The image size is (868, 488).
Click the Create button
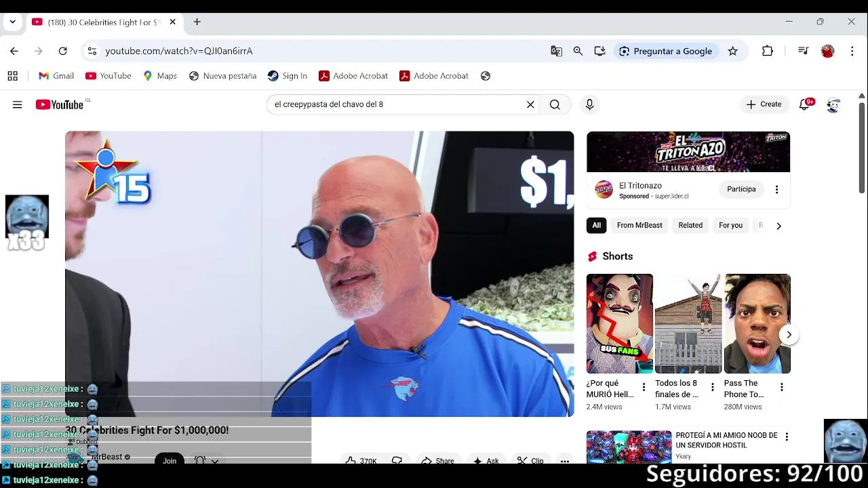point(764,104)
